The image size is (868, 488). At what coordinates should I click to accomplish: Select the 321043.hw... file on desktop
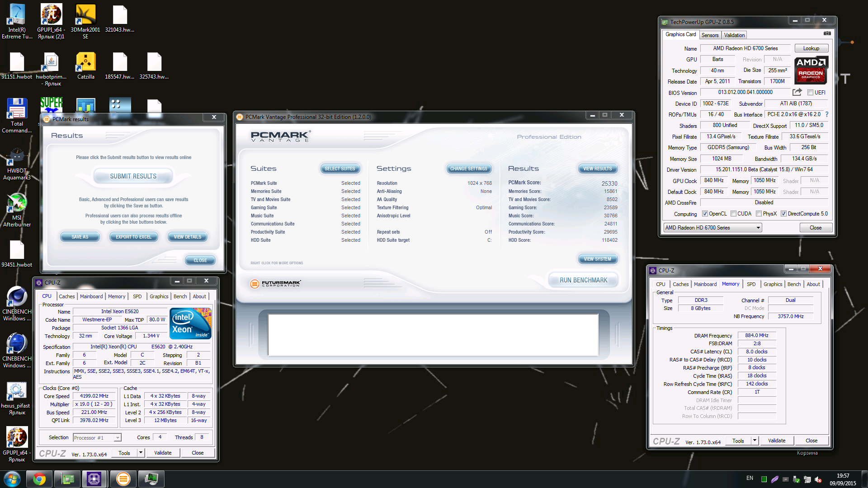120,19
